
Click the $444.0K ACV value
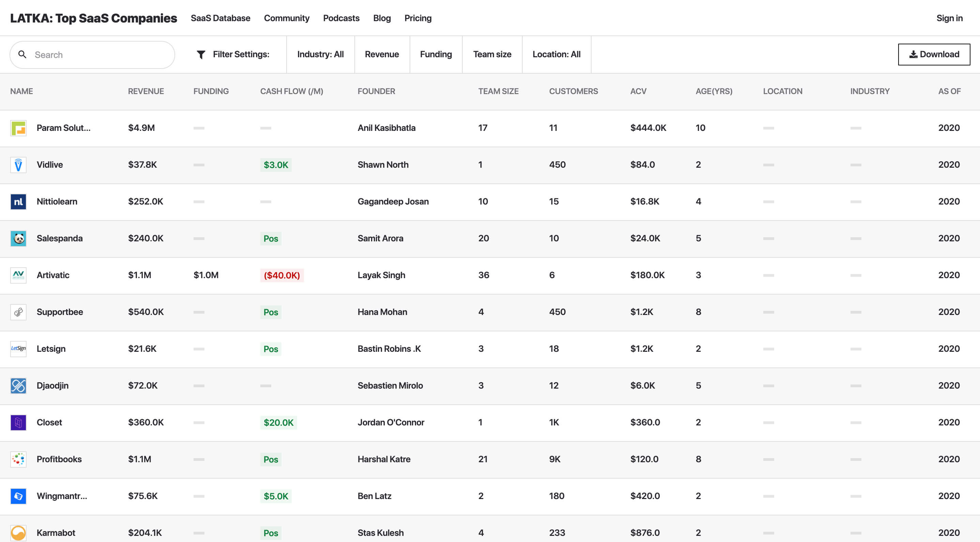pyautogui.click(x=648, y=128)
